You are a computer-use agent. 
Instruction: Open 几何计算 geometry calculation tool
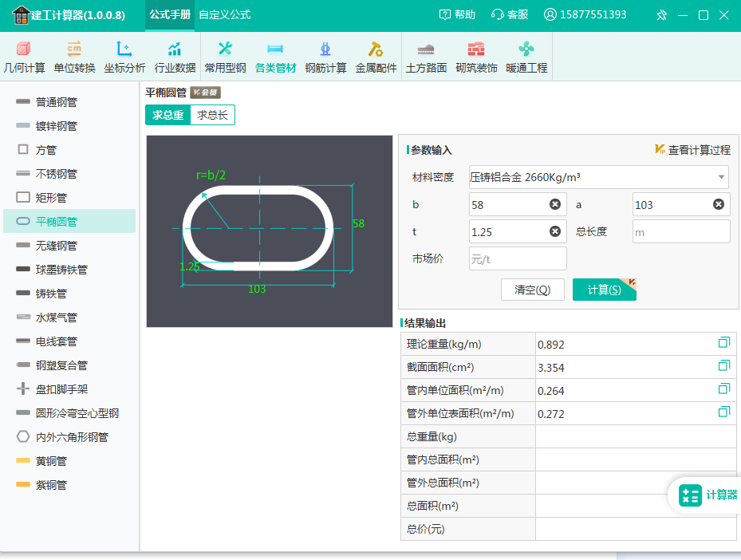point(24,57)
